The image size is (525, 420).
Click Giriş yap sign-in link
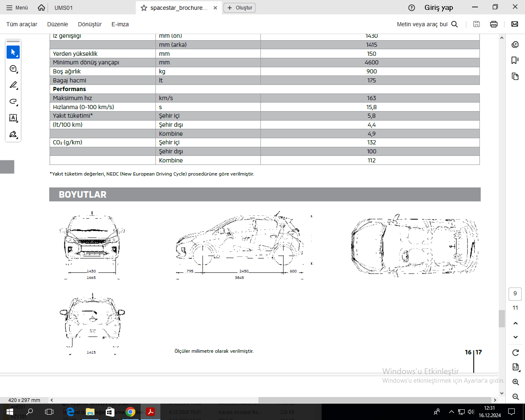coord(438,8)
